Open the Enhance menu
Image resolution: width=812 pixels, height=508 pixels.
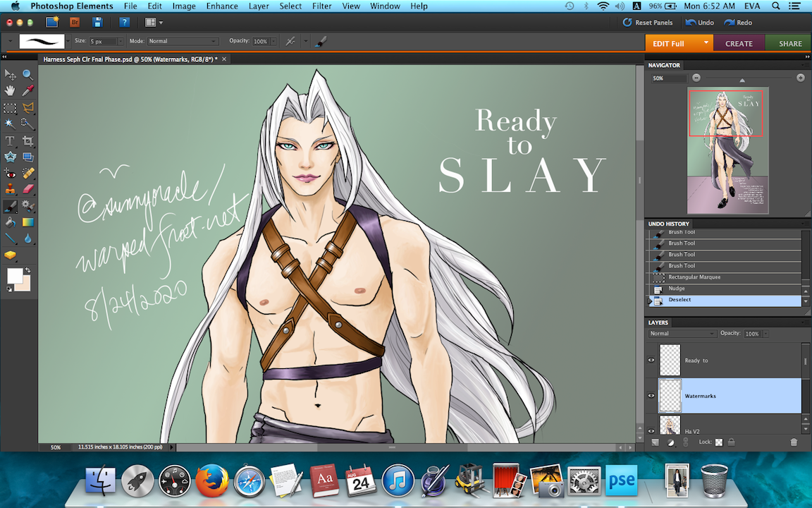(x=222, y=6)
